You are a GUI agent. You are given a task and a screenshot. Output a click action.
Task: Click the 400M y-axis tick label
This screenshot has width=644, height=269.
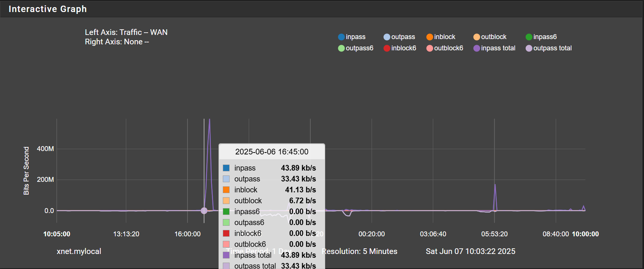click(x=45, y=149)
